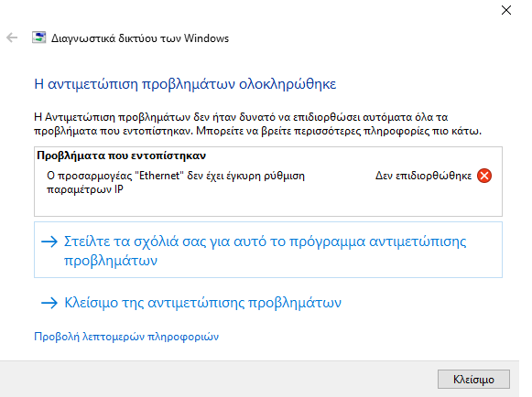Click the arrow icon beside 'Στείλτε τα σχόλιά σας'
The width and height of the screenshot is (532, 397).
point(49,241)
